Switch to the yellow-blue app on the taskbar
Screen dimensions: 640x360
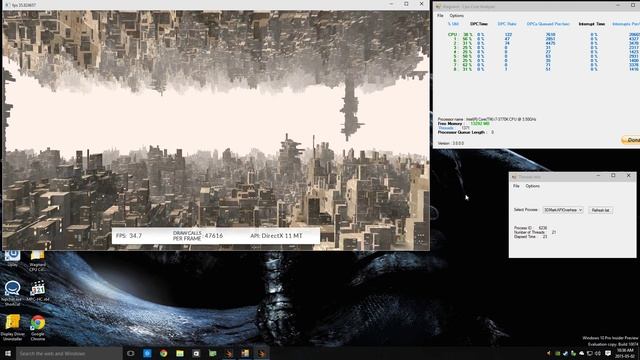(245, 353)
